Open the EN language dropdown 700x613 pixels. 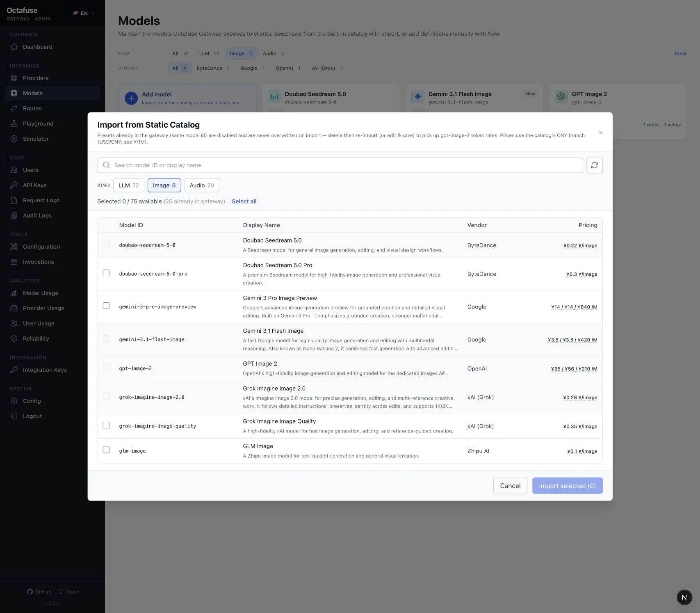[84, 13]
